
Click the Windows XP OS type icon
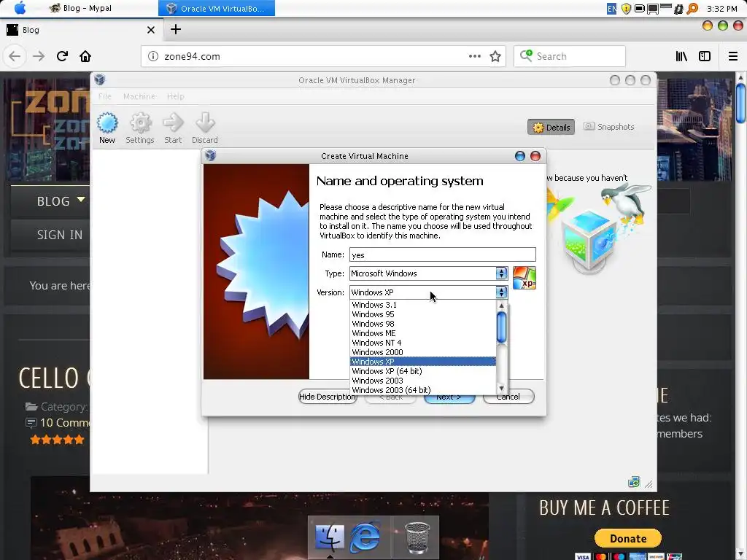524,278
